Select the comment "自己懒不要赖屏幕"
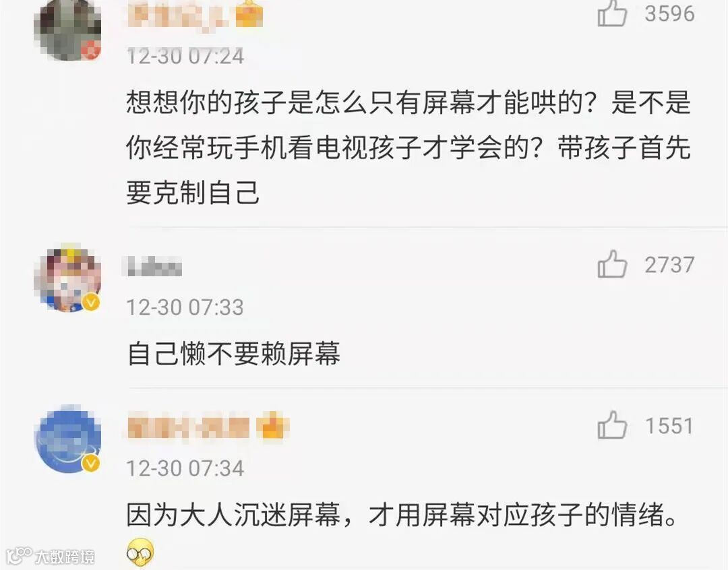The width and height of the screenshot is (728, 570). click(x=233, y=354)
